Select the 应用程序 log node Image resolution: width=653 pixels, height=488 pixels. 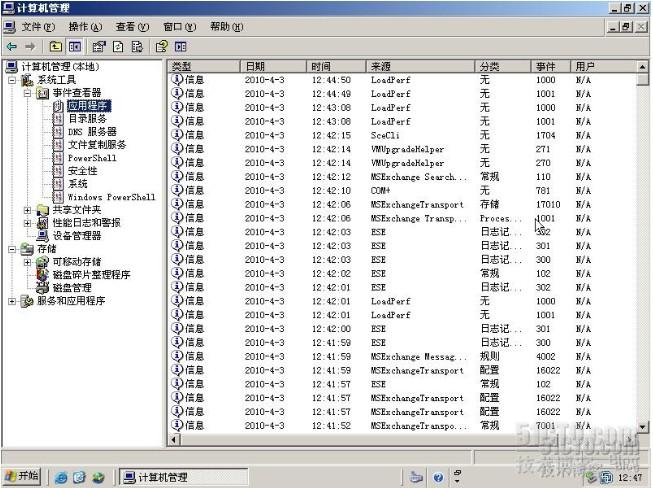tap(89, 106)
